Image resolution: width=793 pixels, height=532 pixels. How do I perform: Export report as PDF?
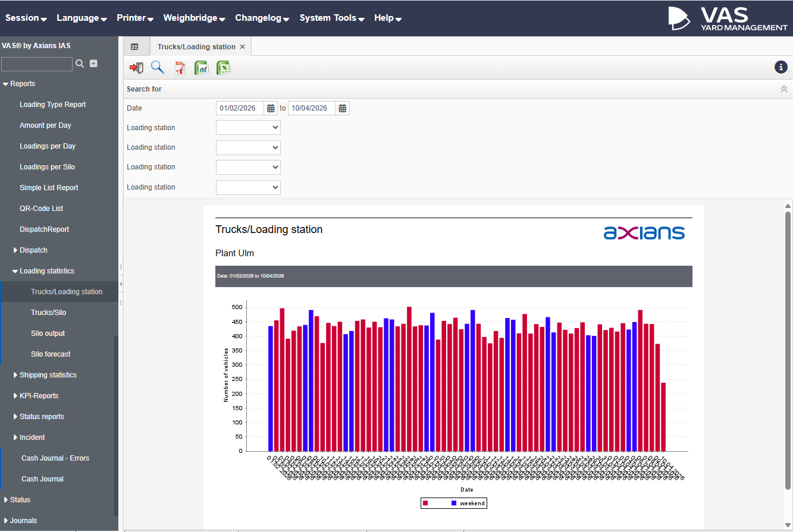coord(180,68)
